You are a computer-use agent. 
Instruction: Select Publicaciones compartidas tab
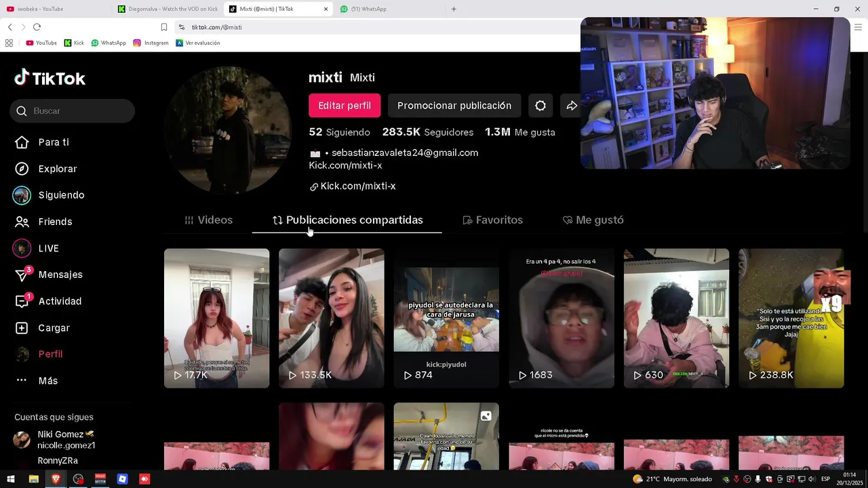coord(347,220)
